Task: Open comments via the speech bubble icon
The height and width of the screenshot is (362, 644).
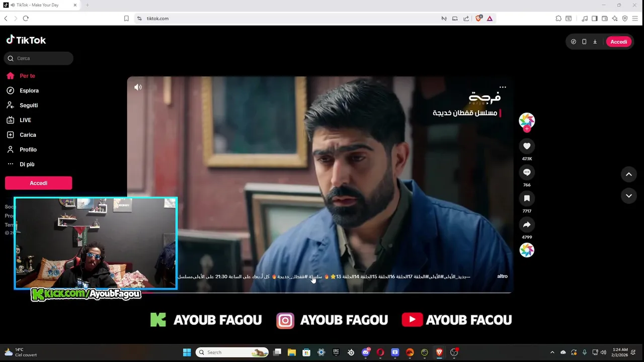Action: click(x=527, y=172)
